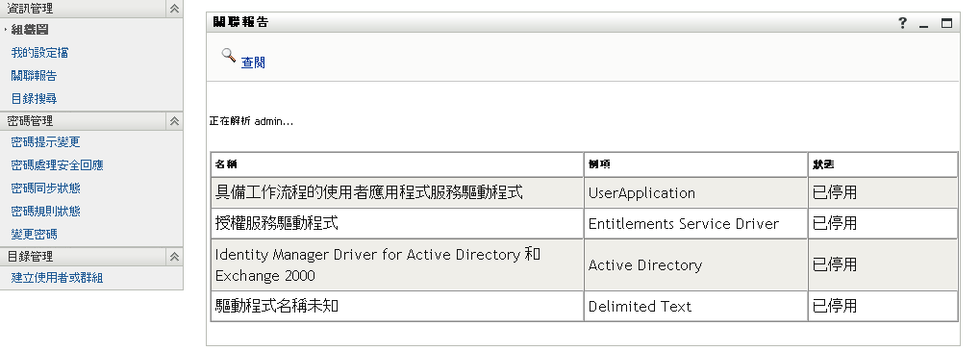Viewport: 980px width, 351px height.
Task: Open 密碼提示變更 link
Action: point(45,142)
